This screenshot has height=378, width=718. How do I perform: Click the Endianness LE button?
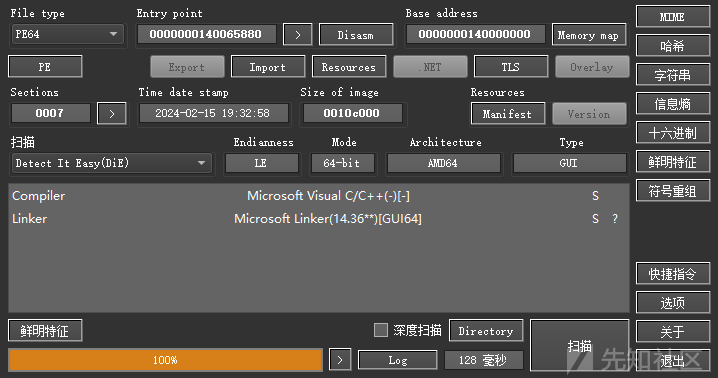click(x=261, y=163)
